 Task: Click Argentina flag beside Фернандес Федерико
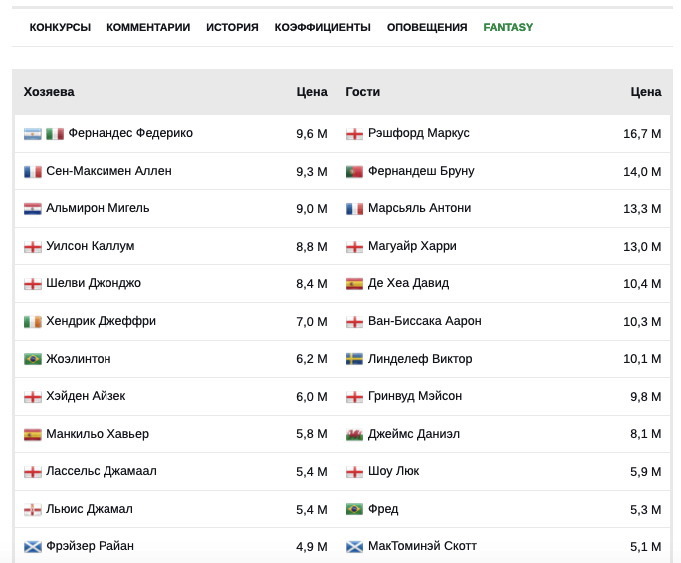point(33,134)
